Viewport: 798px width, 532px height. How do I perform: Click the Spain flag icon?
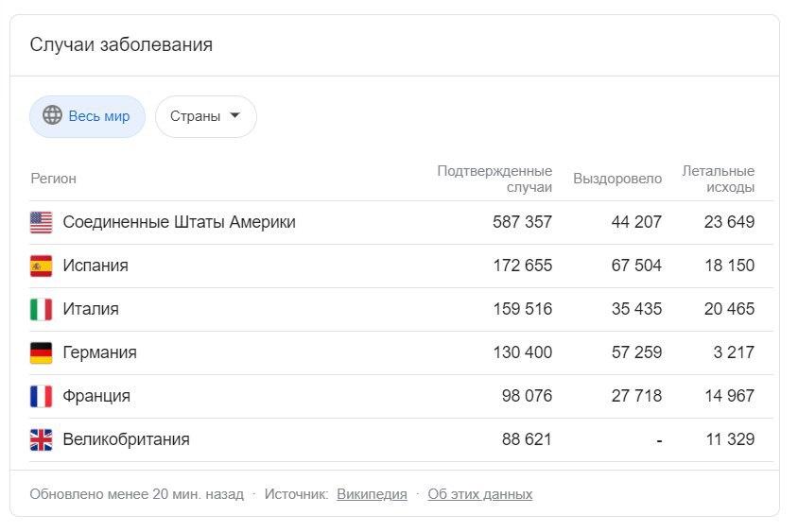pos(42,266)
